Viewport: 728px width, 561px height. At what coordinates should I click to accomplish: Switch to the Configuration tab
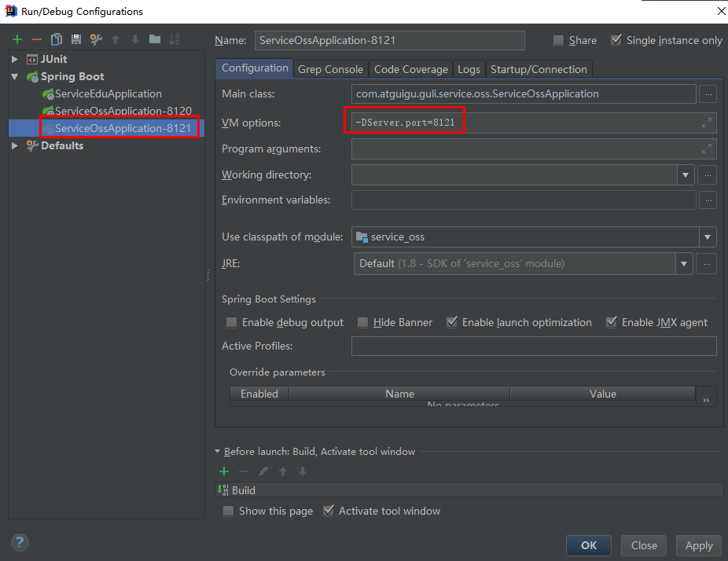pyautogui.click(x=255, y=68)
